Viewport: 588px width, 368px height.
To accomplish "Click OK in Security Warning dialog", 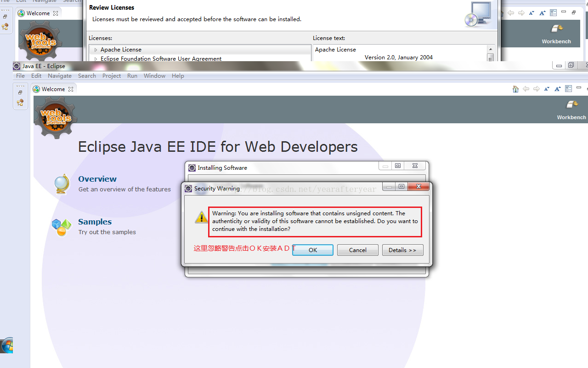I will (313, 250).
